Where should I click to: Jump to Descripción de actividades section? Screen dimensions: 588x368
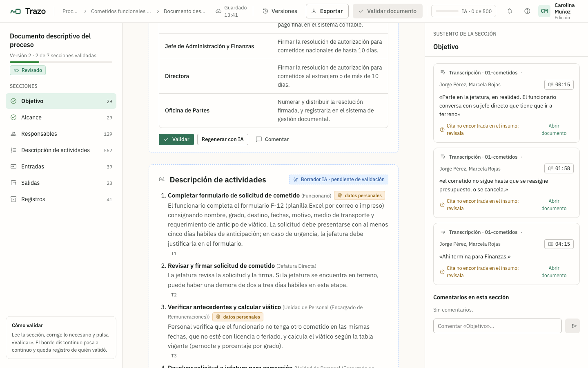[61, 150]
